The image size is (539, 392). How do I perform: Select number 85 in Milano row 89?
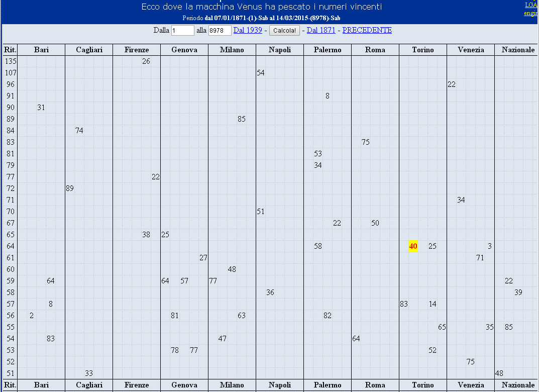click(x=242, y=119)
